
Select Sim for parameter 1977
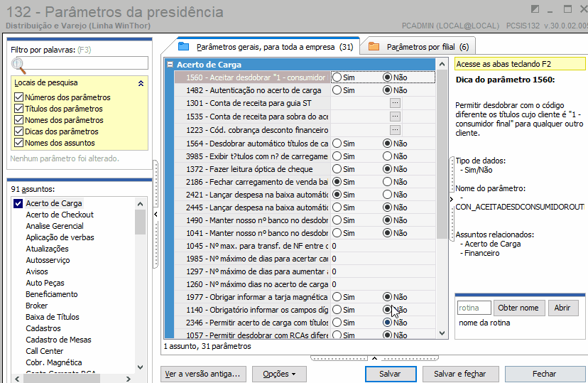click(x=337, y=297)
